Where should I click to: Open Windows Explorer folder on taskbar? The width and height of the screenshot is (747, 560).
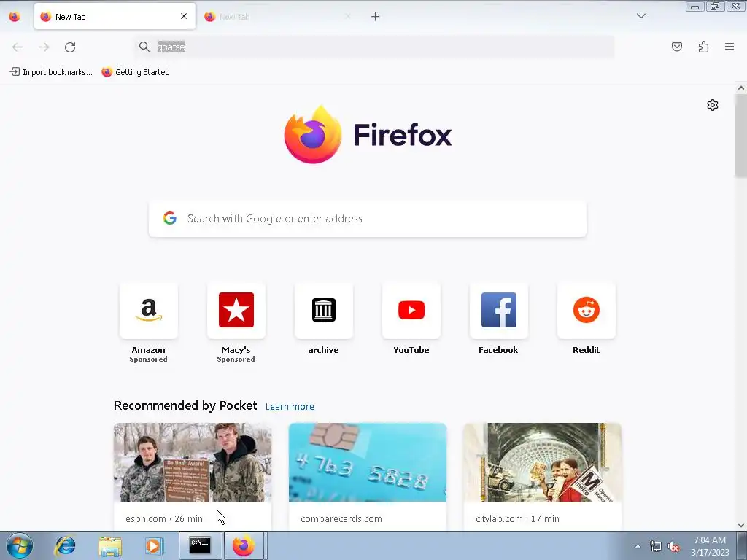[x=110, y=545]
